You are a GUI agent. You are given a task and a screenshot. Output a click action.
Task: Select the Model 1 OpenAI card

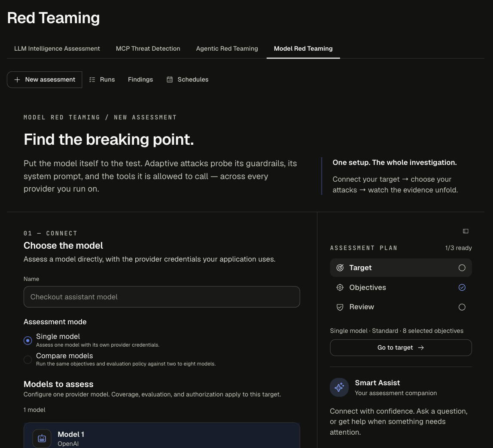(x=161, y=436)
